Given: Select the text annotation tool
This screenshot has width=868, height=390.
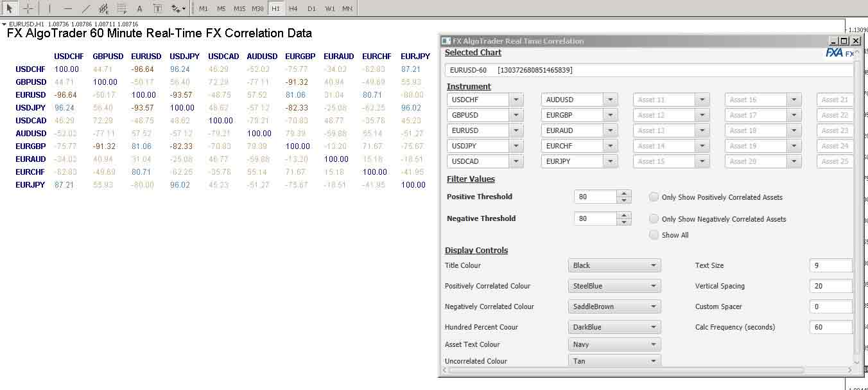Looking at the screenshot, I should coord(139,8).
